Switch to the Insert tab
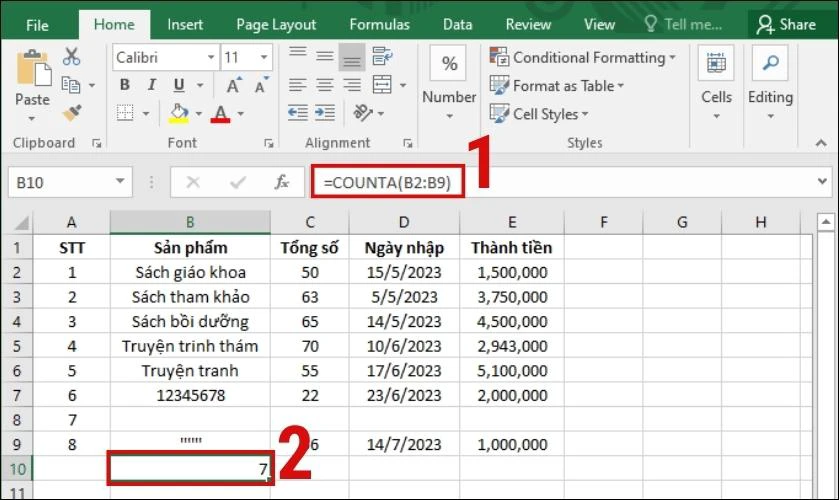Screen dimensions: 840x500 tap(185, 25)
